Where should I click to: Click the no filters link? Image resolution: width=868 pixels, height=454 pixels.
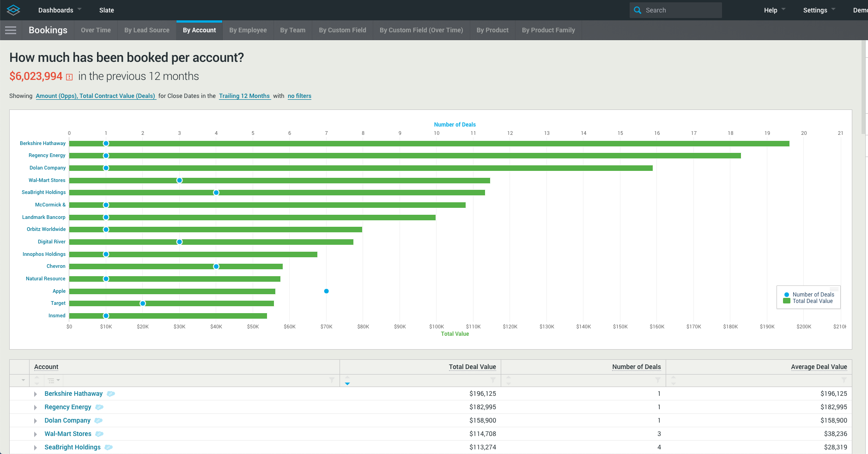click(299, 96)
